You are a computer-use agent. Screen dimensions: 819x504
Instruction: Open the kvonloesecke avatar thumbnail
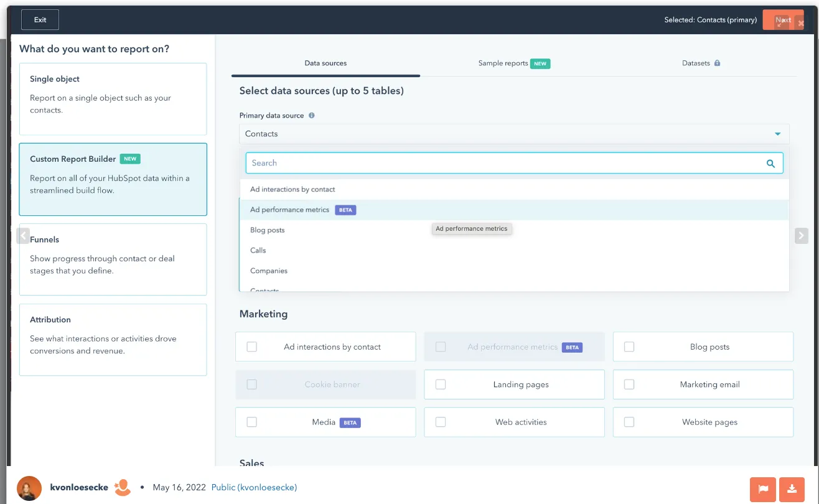click(x=29, y=487)
